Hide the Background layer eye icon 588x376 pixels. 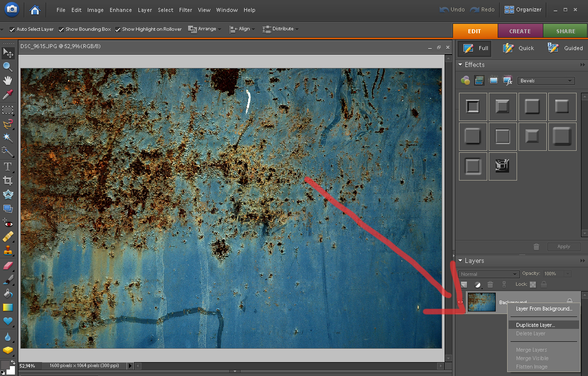461,302
